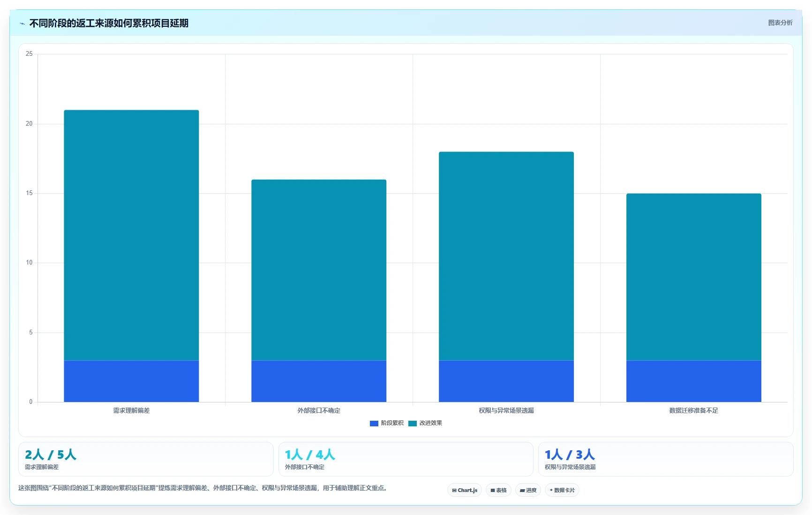Screen dimensions: 812x515
Task: Click the 数据迁移准备不足 x-axis label
Action: 694,410
